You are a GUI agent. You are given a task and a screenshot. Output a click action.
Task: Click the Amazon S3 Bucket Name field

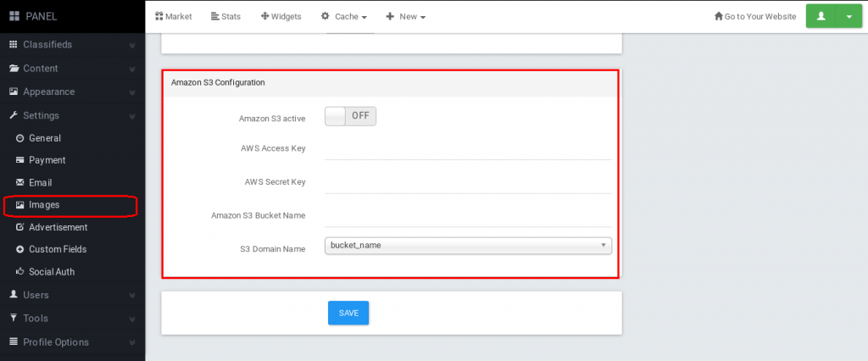[x=468, y=215]
